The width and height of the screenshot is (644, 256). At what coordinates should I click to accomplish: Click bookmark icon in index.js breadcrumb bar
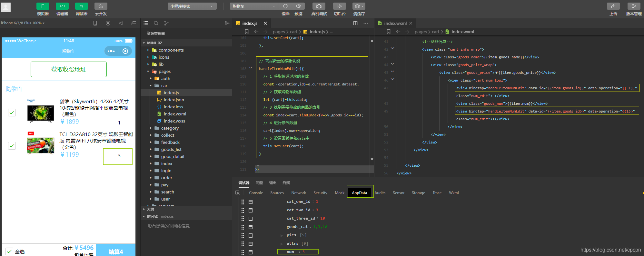247,32
